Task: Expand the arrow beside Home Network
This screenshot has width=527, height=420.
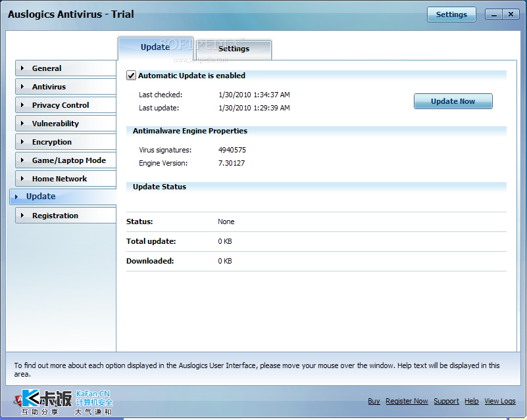Action: pos(22,179)
